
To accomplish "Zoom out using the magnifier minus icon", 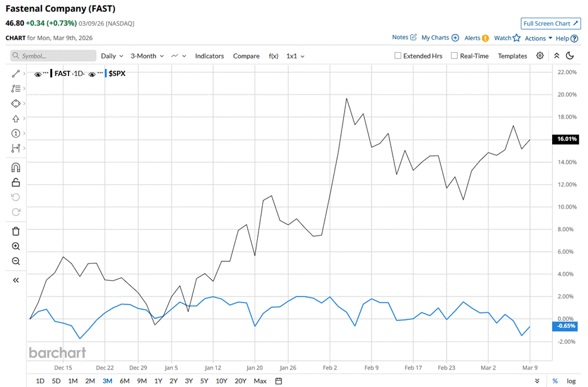I will pyautogui.click(x=16, y=261).
